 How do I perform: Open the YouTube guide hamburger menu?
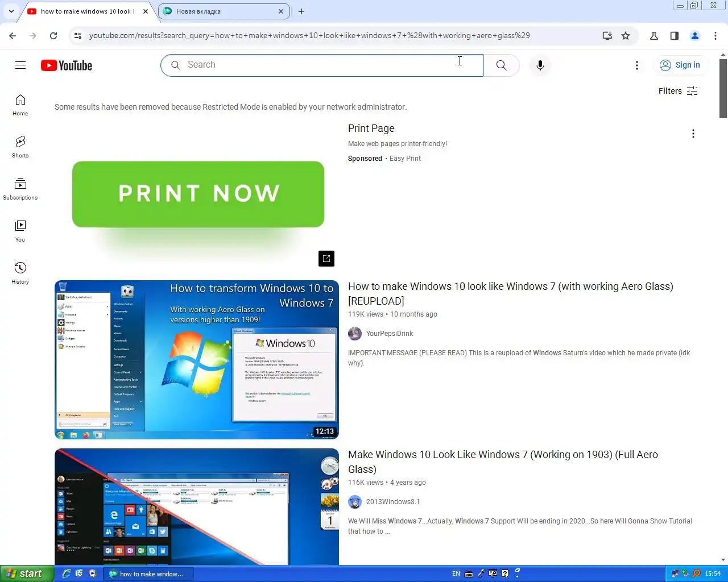pyautogui.click(x=20, y=65)
